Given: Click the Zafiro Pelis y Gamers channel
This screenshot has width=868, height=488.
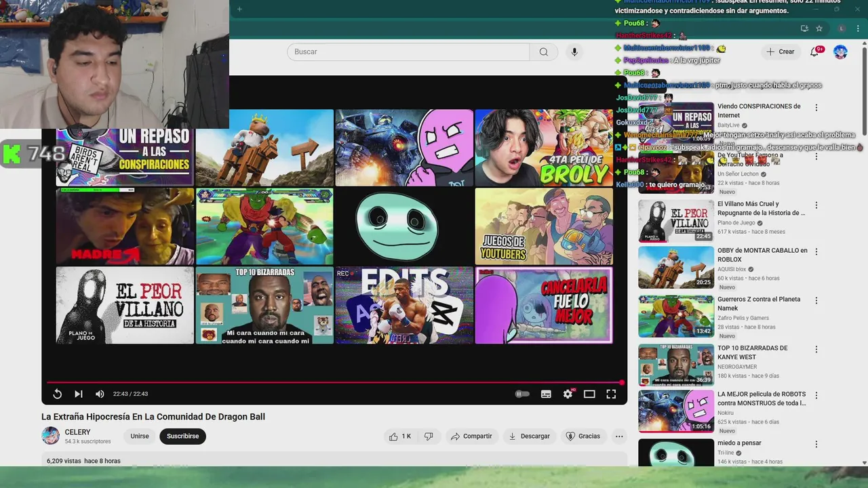Looking at the screenshot, I should [743, 318].
